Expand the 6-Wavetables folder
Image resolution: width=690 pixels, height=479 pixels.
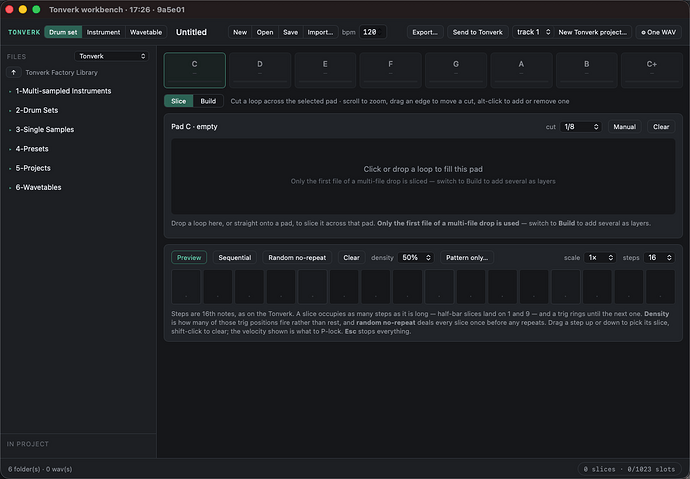[x=38, y=188]
